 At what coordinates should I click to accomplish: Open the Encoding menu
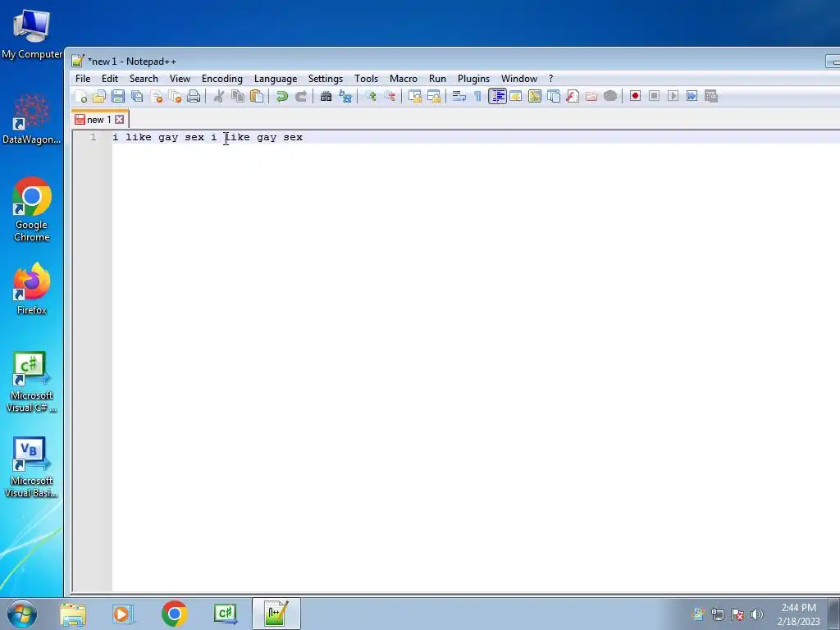(221, 79)
